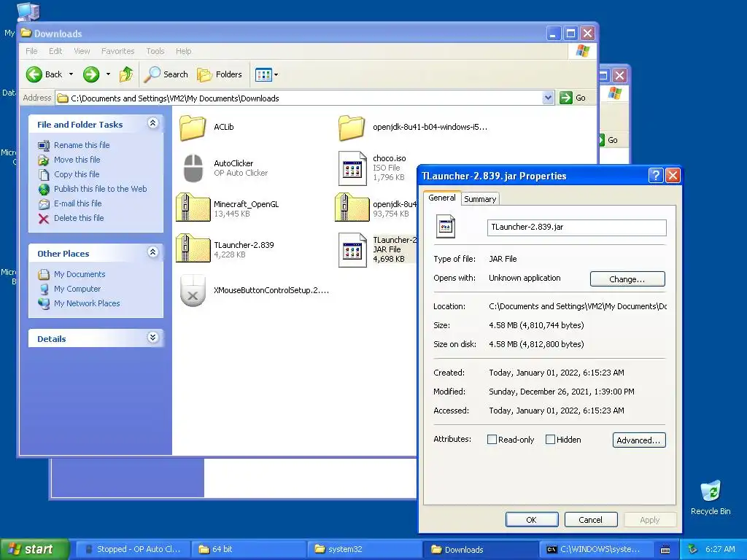Switch to C:\WINDOWS command prompt taskbar button

point(595,550)
